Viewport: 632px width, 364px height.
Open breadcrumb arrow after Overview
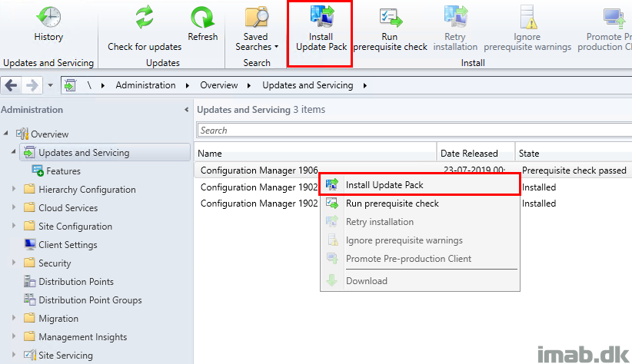click(249, 85)
